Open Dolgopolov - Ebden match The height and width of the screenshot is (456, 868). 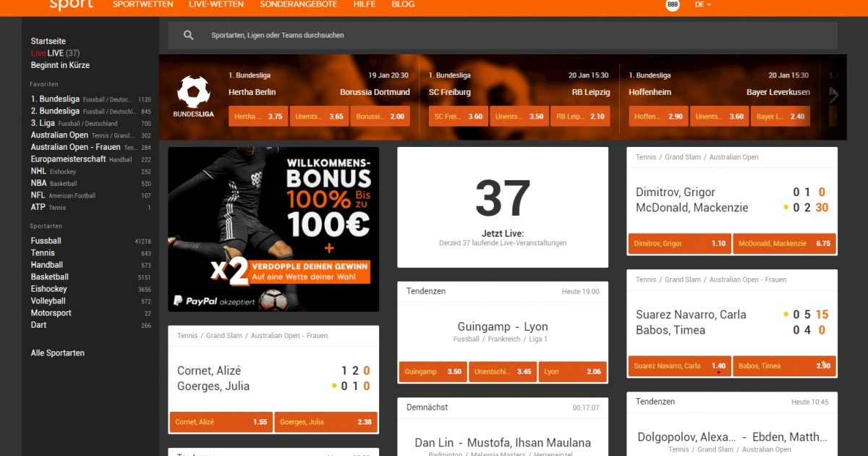pyautogui.click(x=732, y=437)
